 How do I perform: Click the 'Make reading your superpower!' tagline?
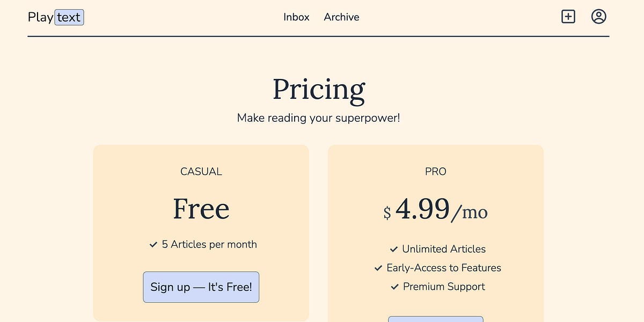(318, 118)
